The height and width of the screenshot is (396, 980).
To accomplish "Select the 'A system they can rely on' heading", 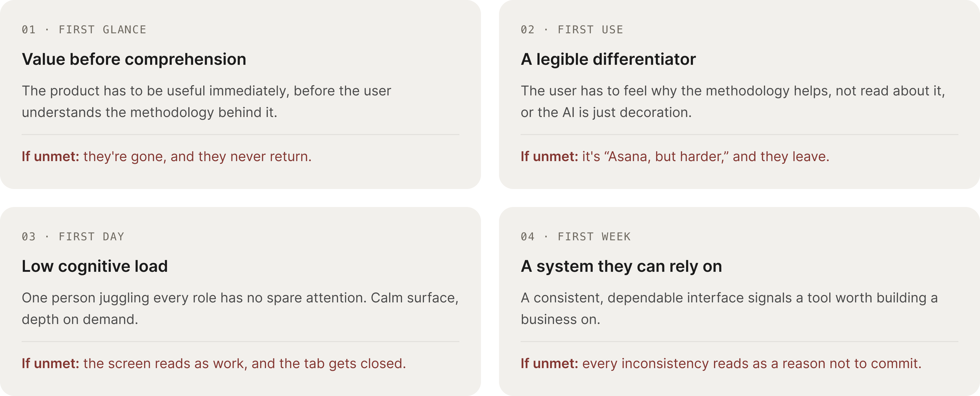I will [x=621, y=266].
